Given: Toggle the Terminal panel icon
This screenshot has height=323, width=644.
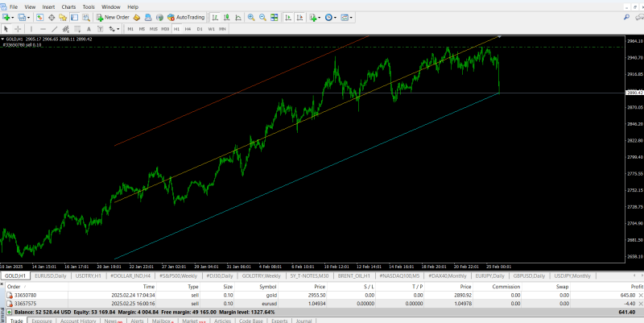Looking at the screenshot, I should pos(74,17).
